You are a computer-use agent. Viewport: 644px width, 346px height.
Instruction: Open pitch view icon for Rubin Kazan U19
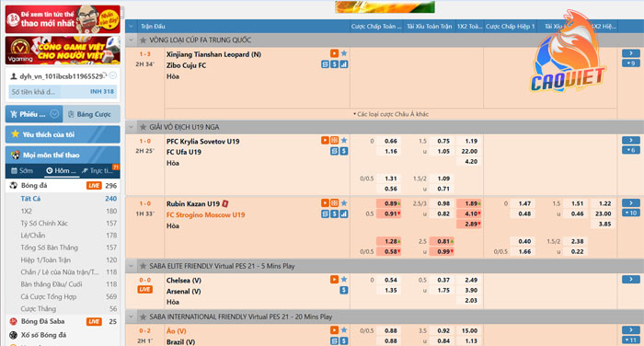(x=334, y=203)
